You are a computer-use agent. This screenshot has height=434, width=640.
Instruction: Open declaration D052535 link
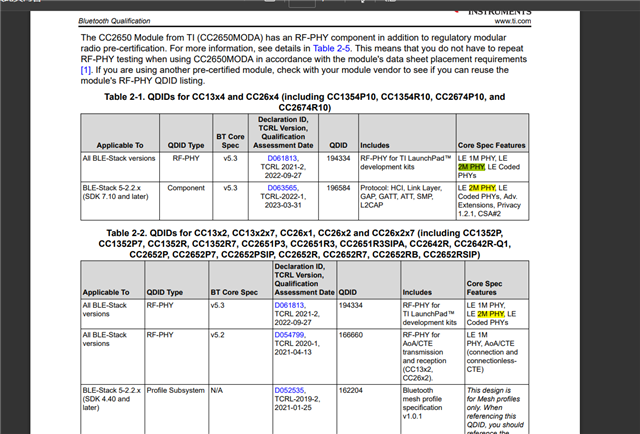pos(289,390)
